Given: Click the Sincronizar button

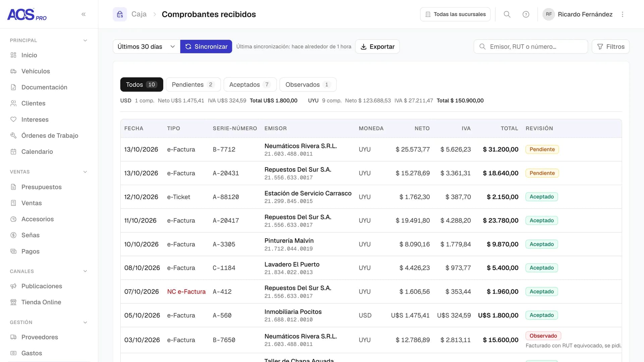Looking at the screenshot, I should [x=206, y=47].
